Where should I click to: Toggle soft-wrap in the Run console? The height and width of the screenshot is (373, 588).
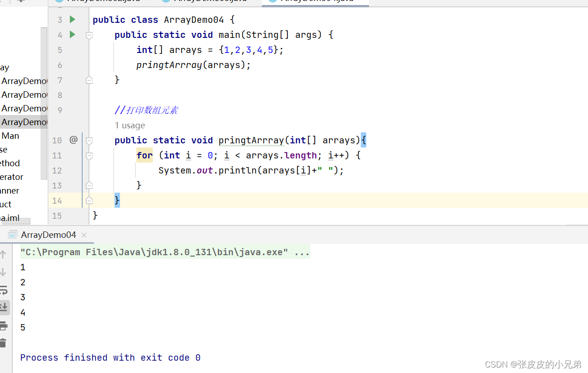pos(3,290)
